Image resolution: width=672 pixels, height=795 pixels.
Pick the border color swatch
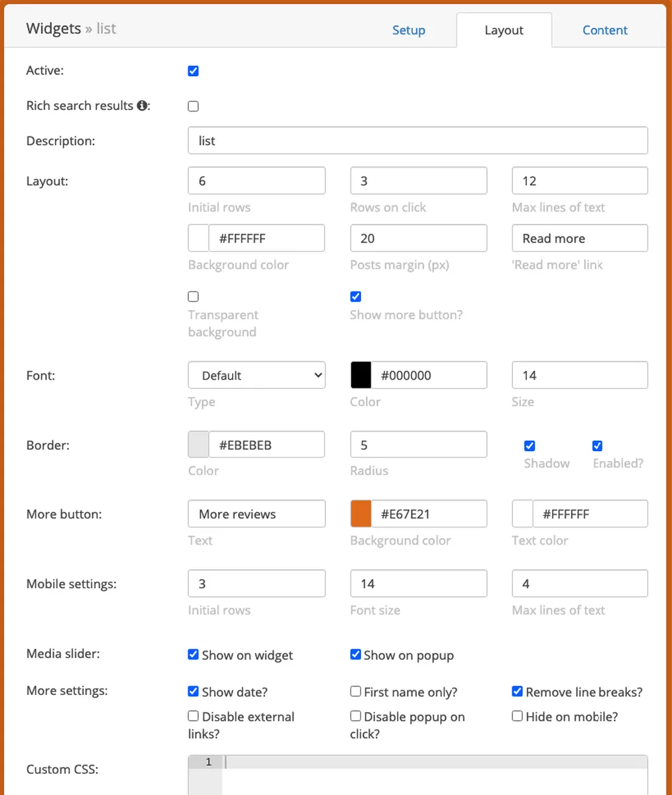(199, 445)
